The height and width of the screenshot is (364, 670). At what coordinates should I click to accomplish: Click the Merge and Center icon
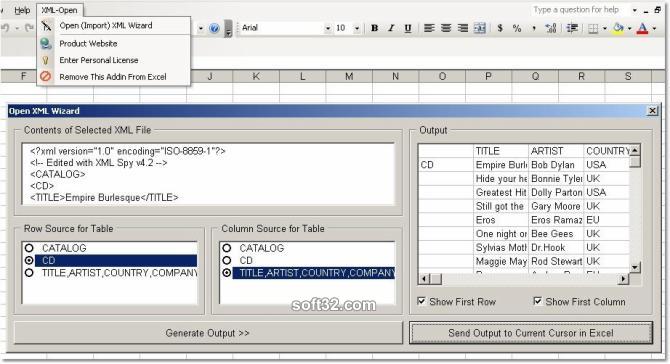(x=480, y=28)
